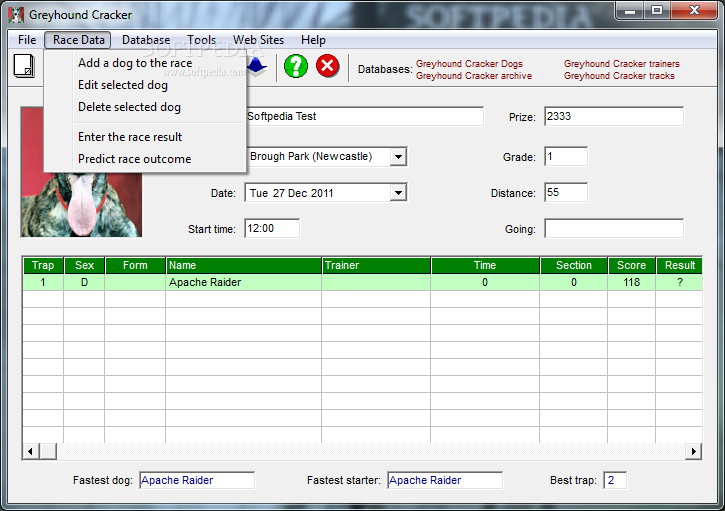Open the Web Sites menu
The width and height of the screenshot is (725, 511).
click(x=258, y=40)
